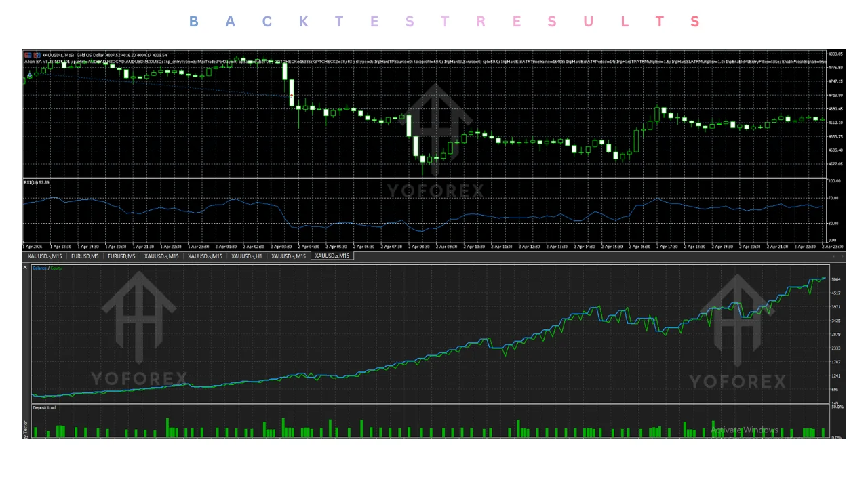868x488 pixels.
Task: Click the 4662.10 price axis value
Action: pos(835,123)
